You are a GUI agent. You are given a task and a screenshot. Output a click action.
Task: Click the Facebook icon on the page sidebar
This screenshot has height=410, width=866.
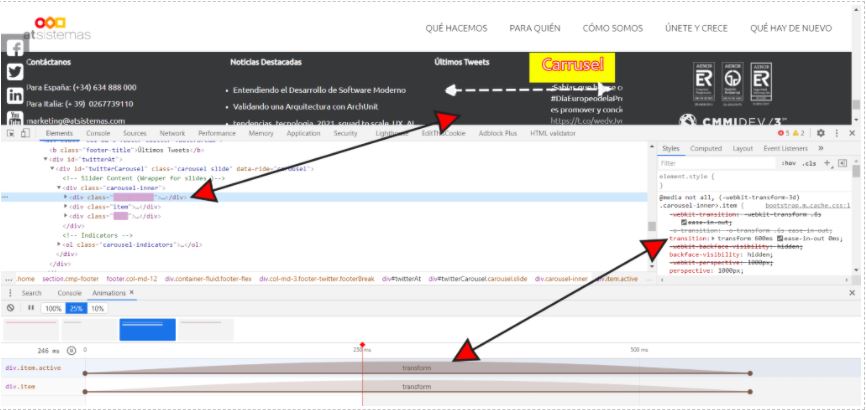coord(15,49)
